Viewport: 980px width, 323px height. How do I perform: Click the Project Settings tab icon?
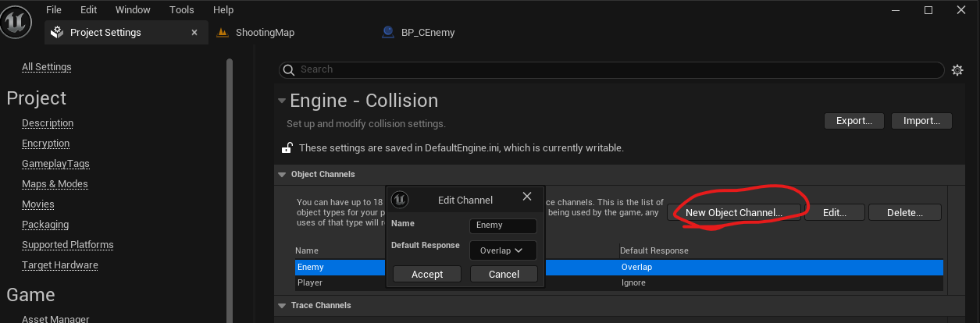(57, 33)
